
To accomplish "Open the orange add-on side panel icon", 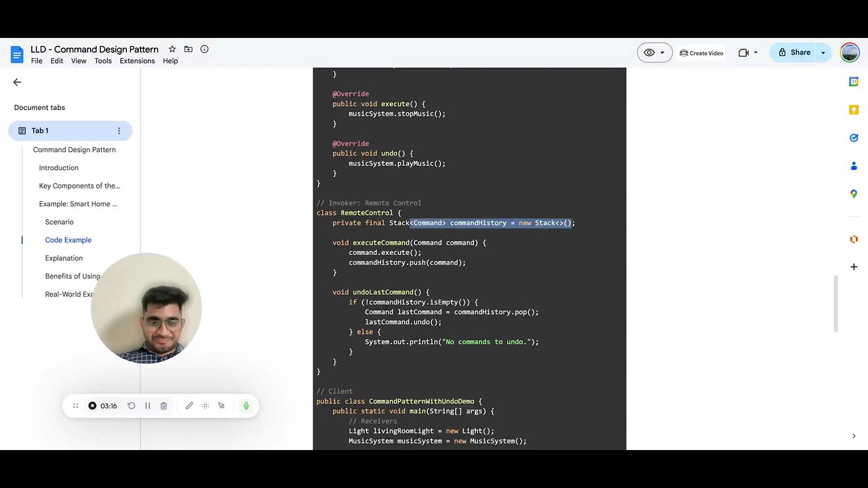I will tap(854, 239).
